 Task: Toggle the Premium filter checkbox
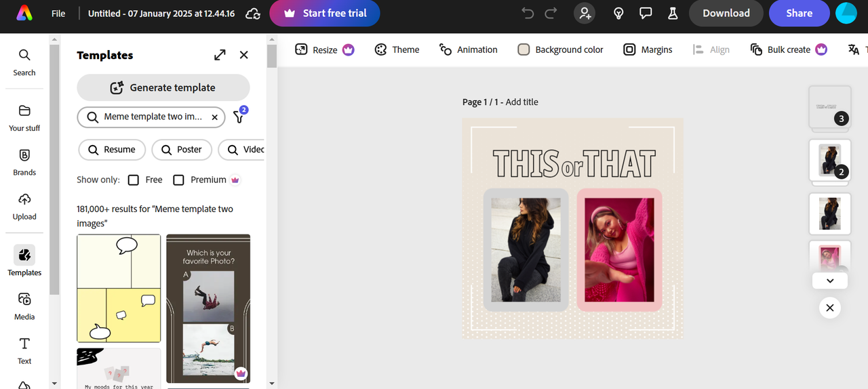click(x=179, y=180)
